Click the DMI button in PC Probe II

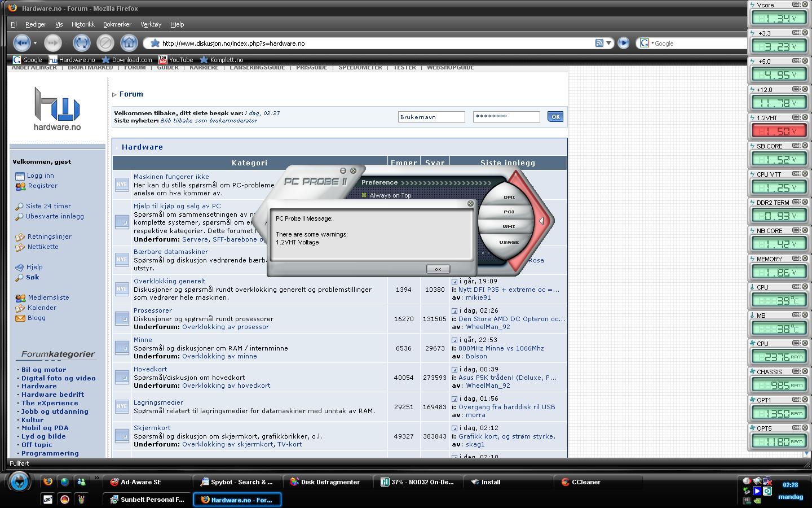coord(509,197)
